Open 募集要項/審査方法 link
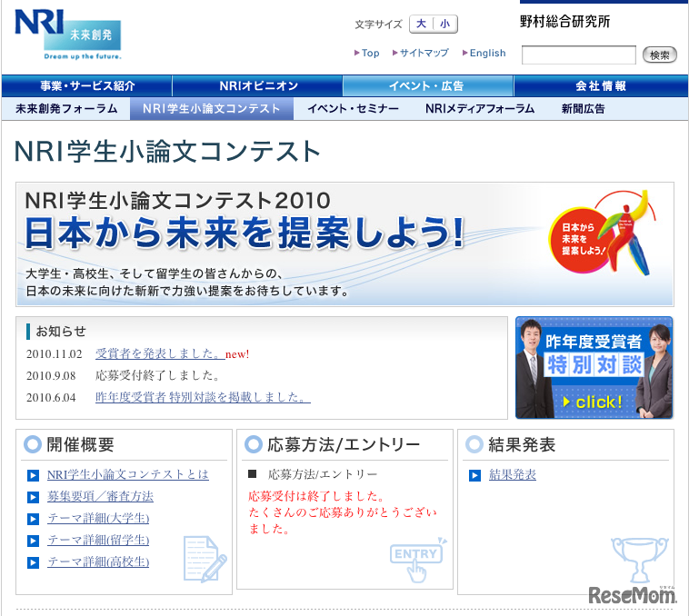 tap(100, 496)
